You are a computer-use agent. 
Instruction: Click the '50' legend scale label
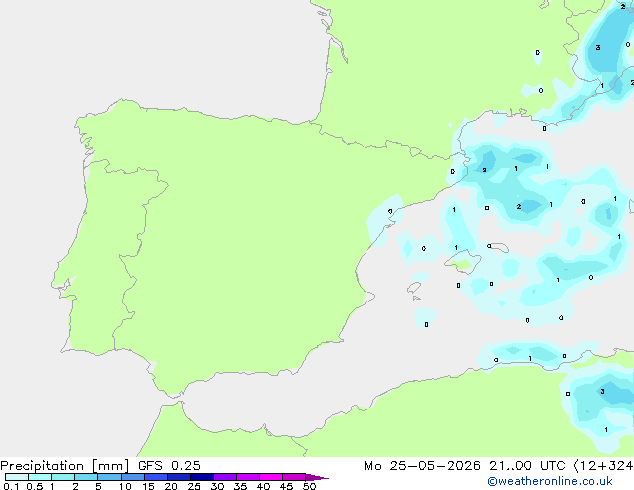coord(309,486)
